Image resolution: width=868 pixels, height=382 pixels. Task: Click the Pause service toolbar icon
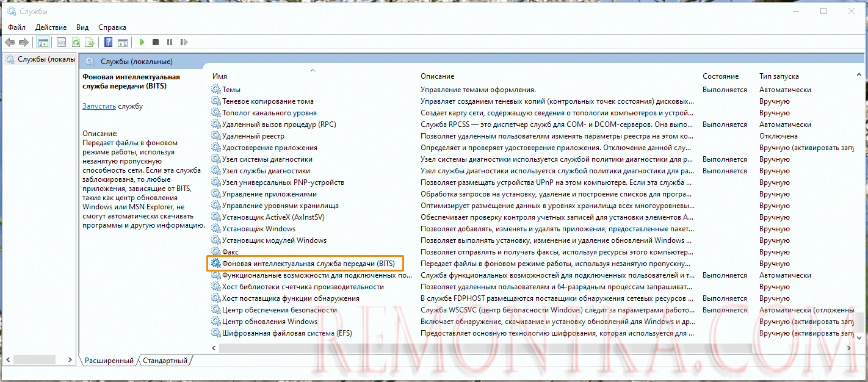(x=169, y=42)
